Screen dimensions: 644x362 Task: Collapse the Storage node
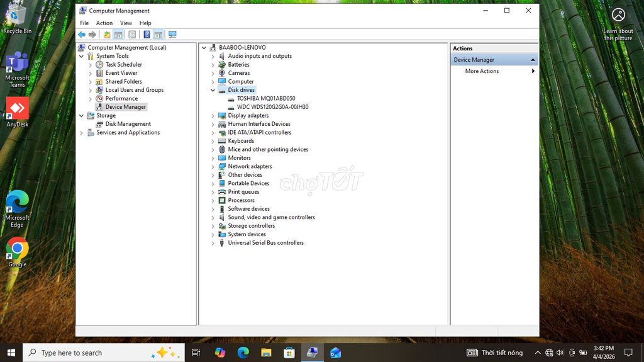pyautogui.click(x=81, y=116)
